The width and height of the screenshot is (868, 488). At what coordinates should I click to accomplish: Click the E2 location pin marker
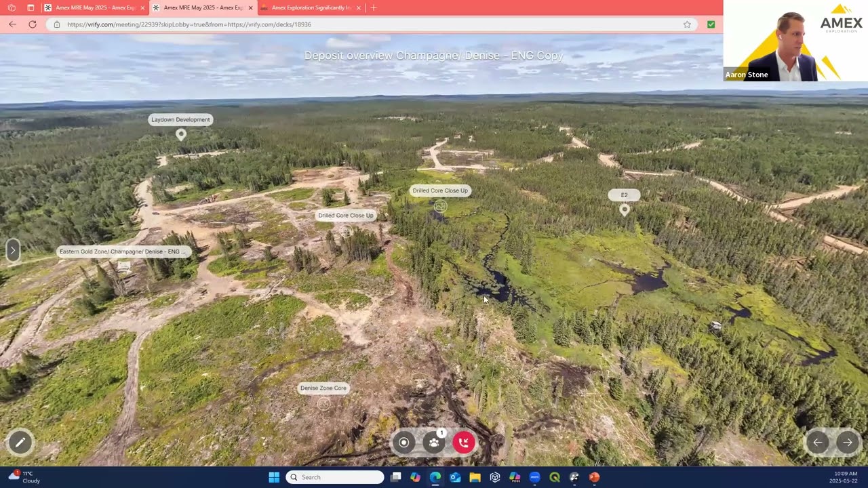tap(625, 209)
